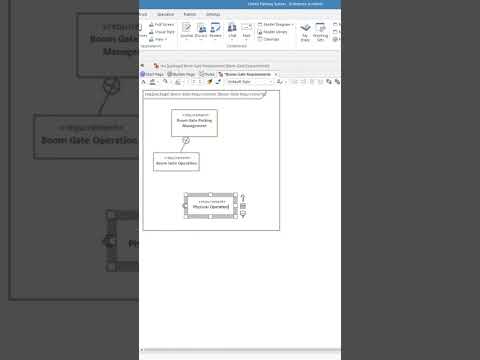Open the Review ribbon icon

[x=215, y=31]
